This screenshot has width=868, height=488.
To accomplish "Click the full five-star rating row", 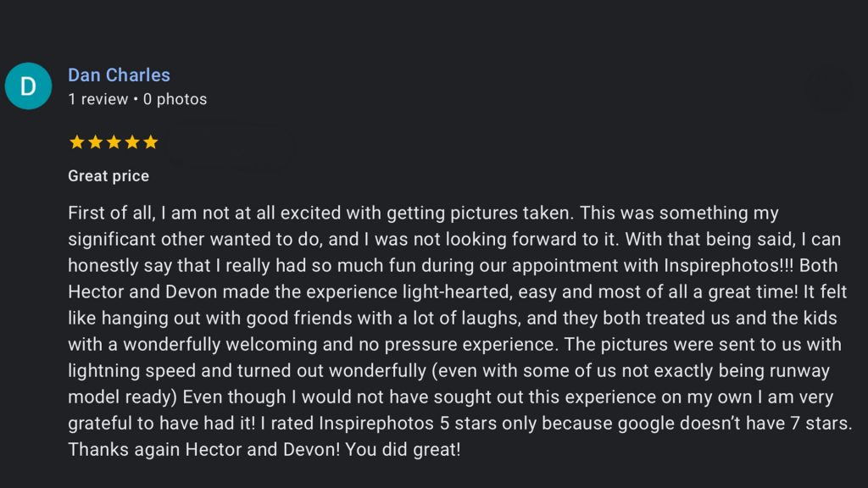I will [114, 141].
